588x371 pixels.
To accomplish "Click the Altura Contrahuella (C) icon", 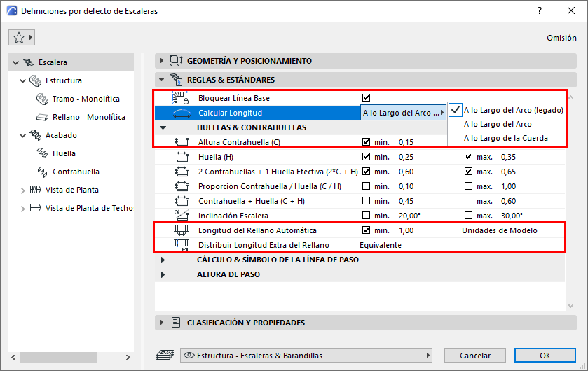I will [182, 142].
